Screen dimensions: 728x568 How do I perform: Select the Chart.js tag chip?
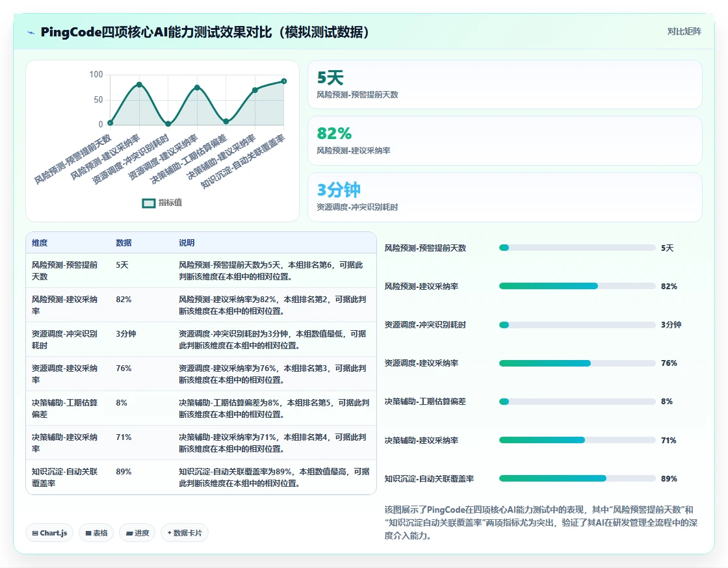click(49, 533)
